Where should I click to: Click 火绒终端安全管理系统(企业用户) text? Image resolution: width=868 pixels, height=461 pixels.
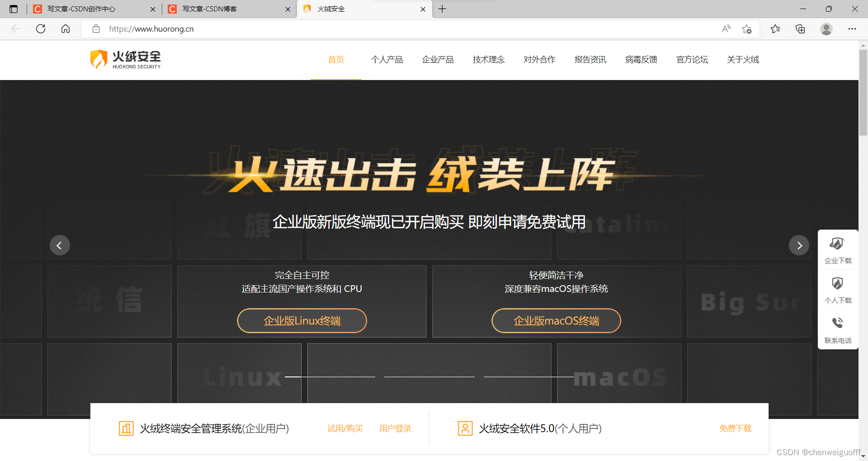coord(214,428)
